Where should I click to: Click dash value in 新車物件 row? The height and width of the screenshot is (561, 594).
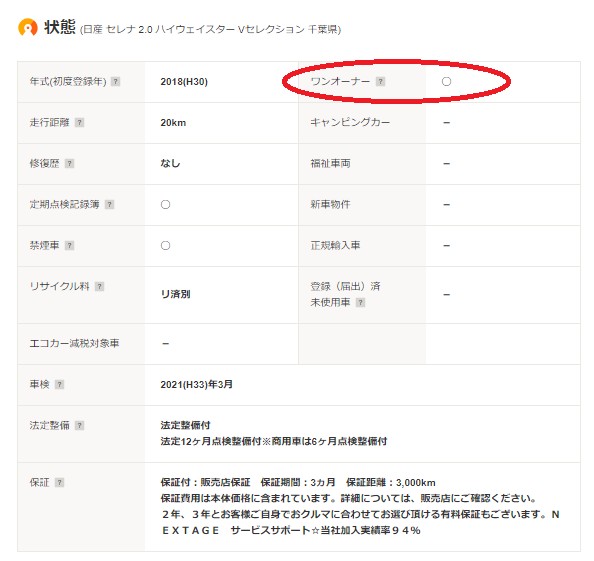tap(447, 205)
